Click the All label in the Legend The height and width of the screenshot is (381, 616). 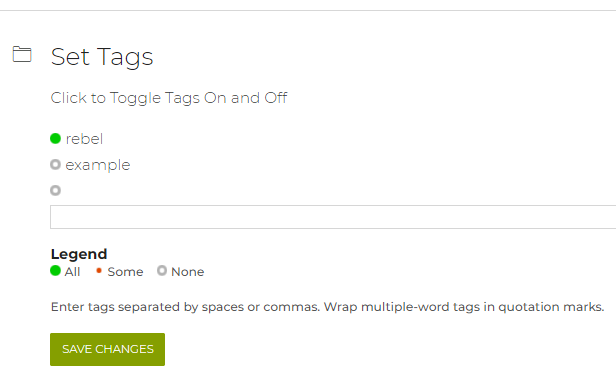pyautogui.click(x=72, y=272)
